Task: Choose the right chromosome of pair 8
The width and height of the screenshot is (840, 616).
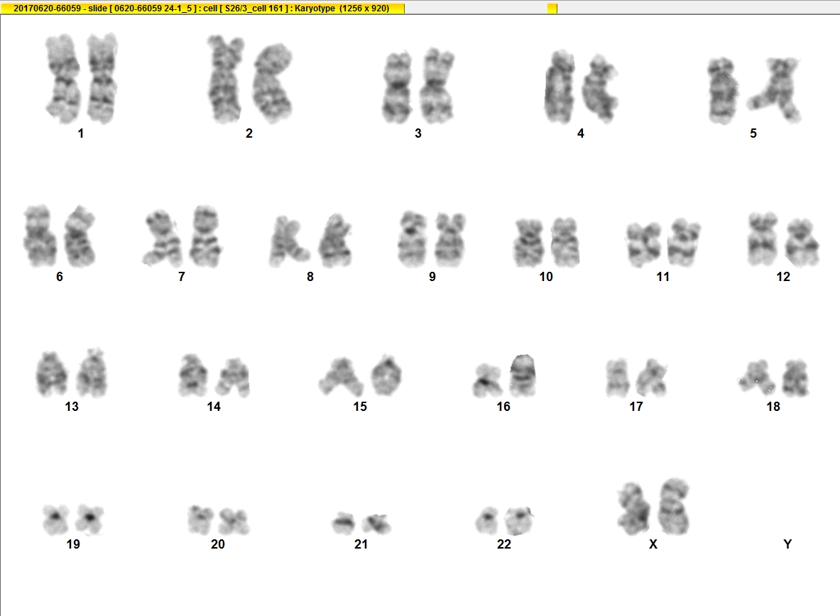Action: tap(336, 240)
